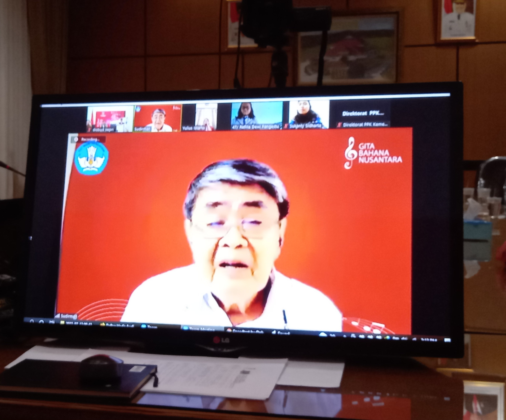Click the red Recording indicator icon
Screen dimensions: 506x420
(x=76, y=139)
